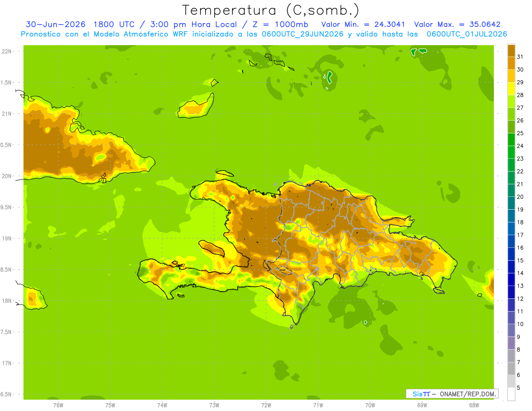Pick the blue legend band between 16 and 17
The height and width of the screenshot is (411, 532).
(x=511, y=241)
